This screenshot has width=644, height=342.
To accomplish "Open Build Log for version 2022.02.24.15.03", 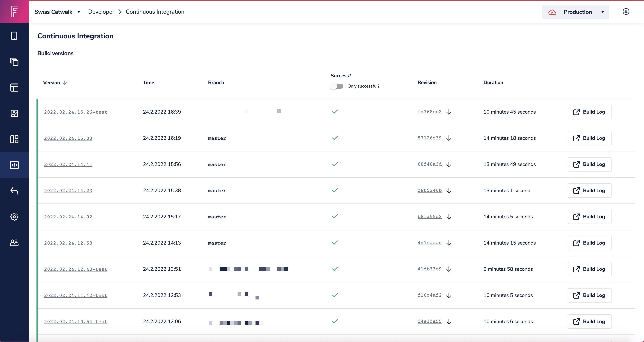I will point(590,138).
